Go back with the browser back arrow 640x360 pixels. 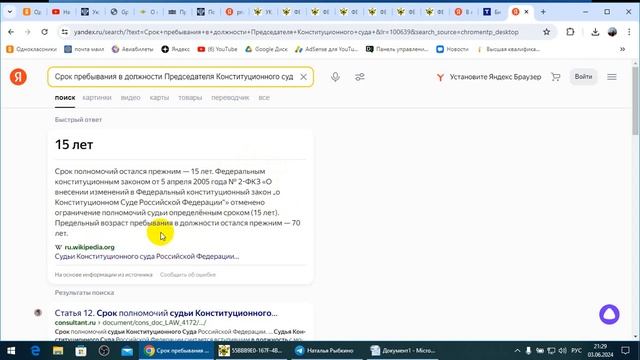click(11, 32)
